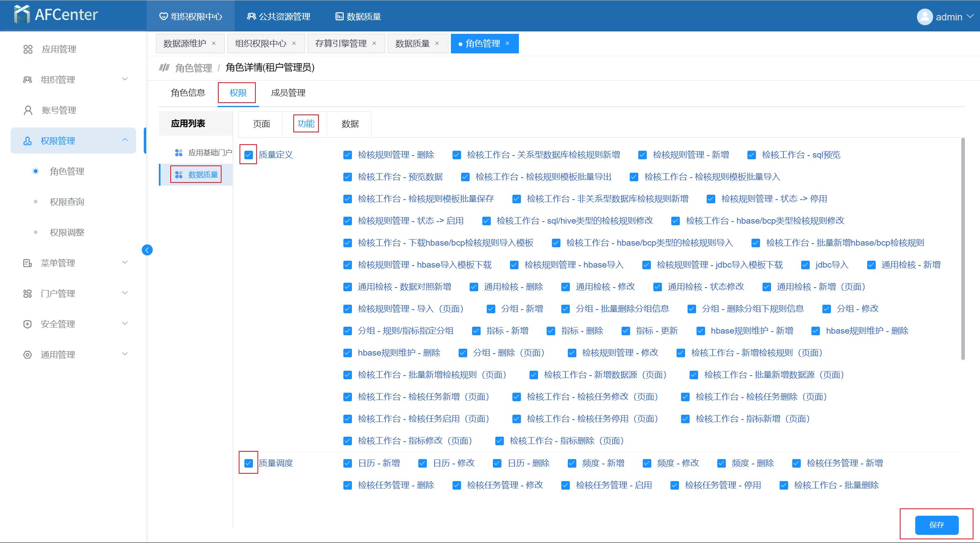Collapse the sidebar with blue arrow button
This screenshot has width=980, height=543.
point(147,250)
